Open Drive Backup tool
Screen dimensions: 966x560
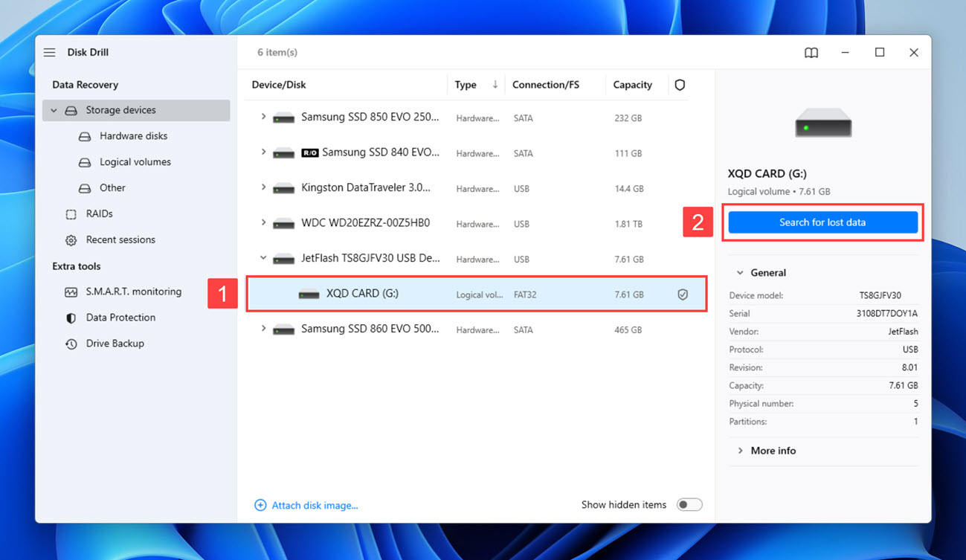coord(115,344)
